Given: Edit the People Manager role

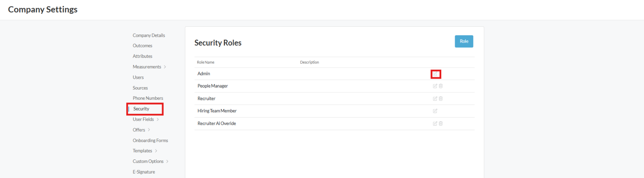Looking at the screenshot, I should coord(435,86).
